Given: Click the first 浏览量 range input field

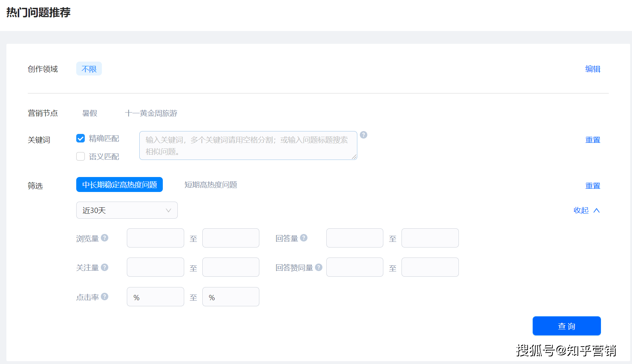Looking at the screenshot, I should click(x=155, y=238).
